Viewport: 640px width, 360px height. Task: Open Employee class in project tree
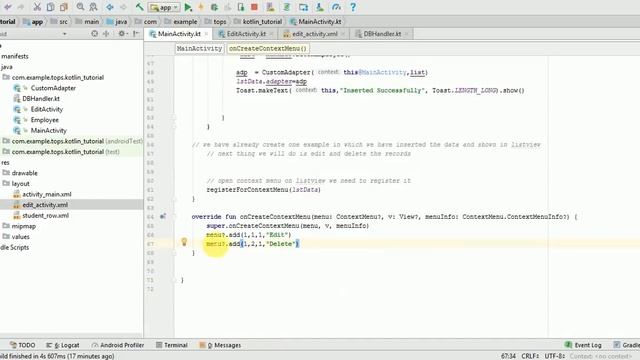(x=36, y=120)
